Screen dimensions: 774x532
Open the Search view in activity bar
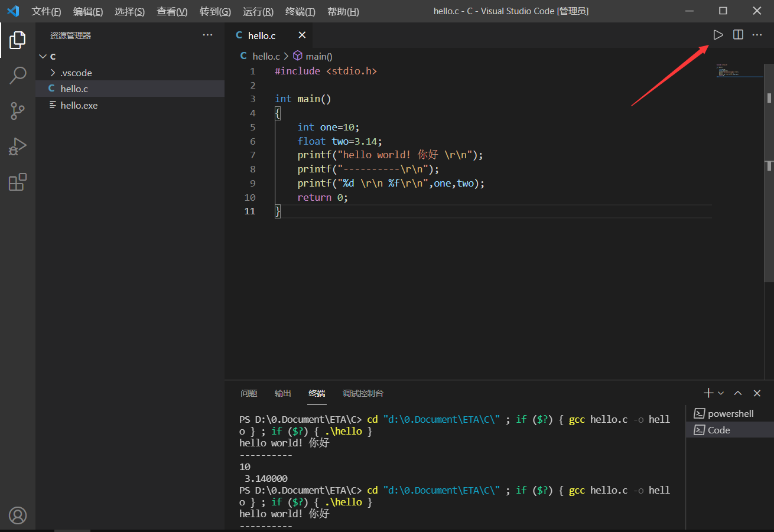click(x=18, y=75)
